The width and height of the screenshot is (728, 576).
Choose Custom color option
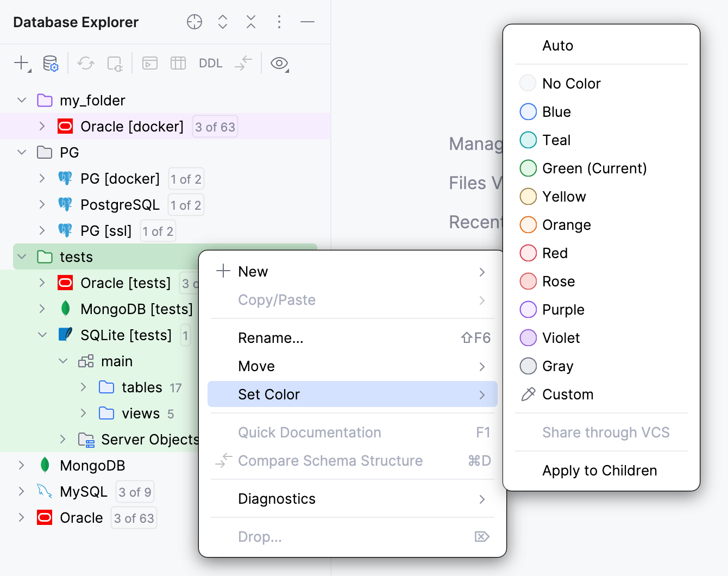pyautogui.click(x=601, y=395)
